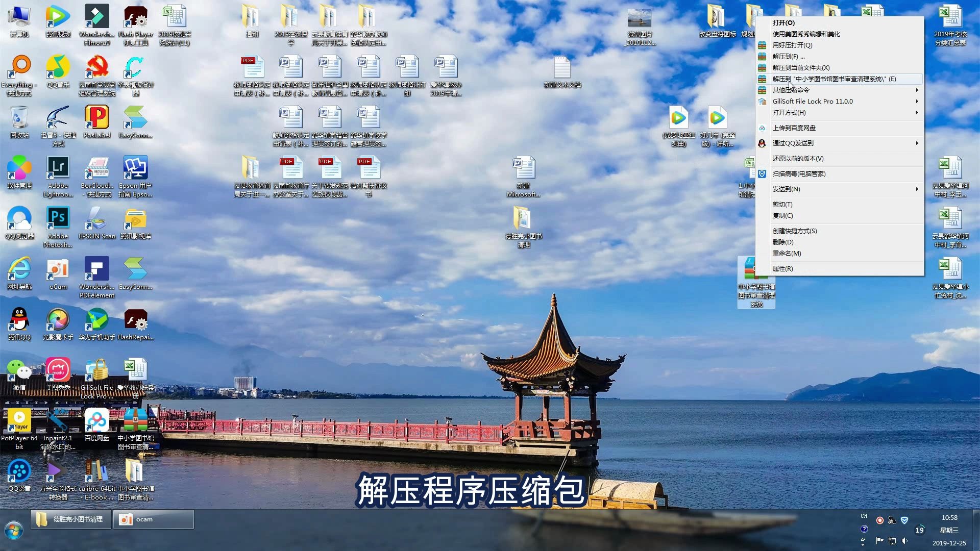Select the 改变盘符图标 folder
980x551 pixels.
click(718, 22)
